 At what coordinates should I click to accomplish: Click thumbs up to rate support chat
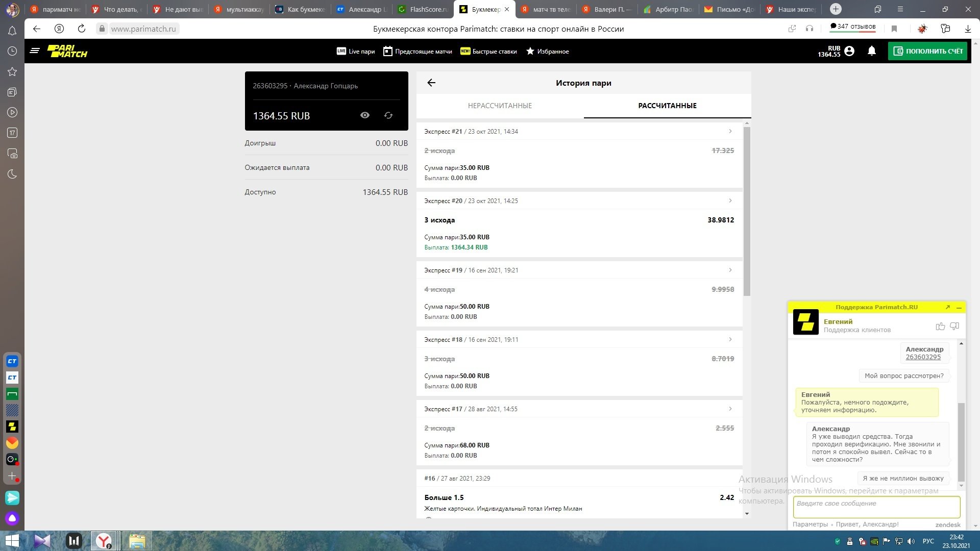(940, 326)
